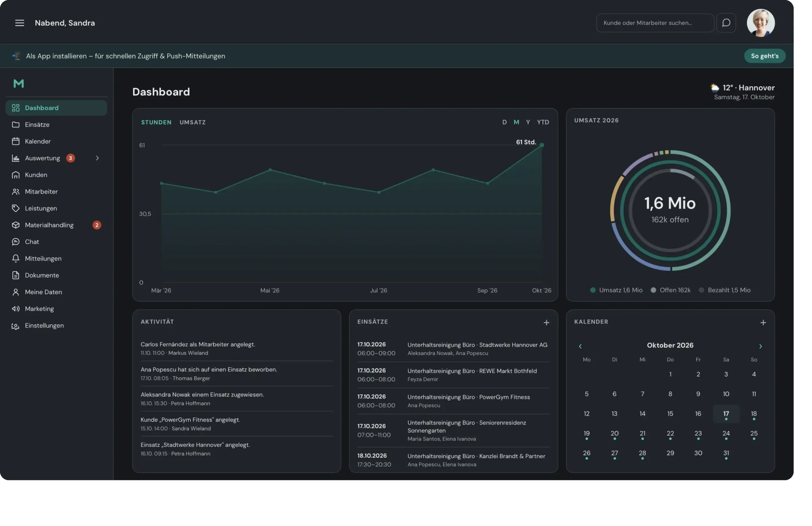Click the 61 Std. data point on chart
812x526 pixels.
point(542,145)
